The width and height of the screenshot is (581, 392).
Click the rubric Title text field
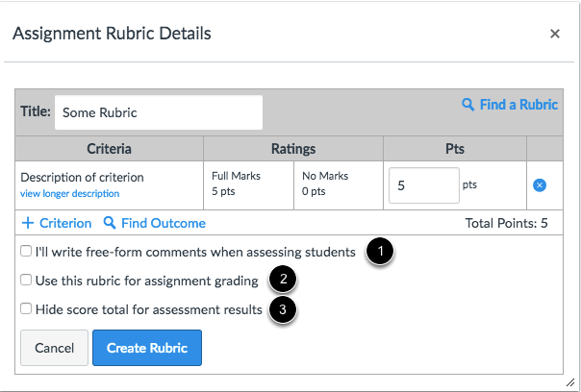pyautogui.click(x=159, y=112)
